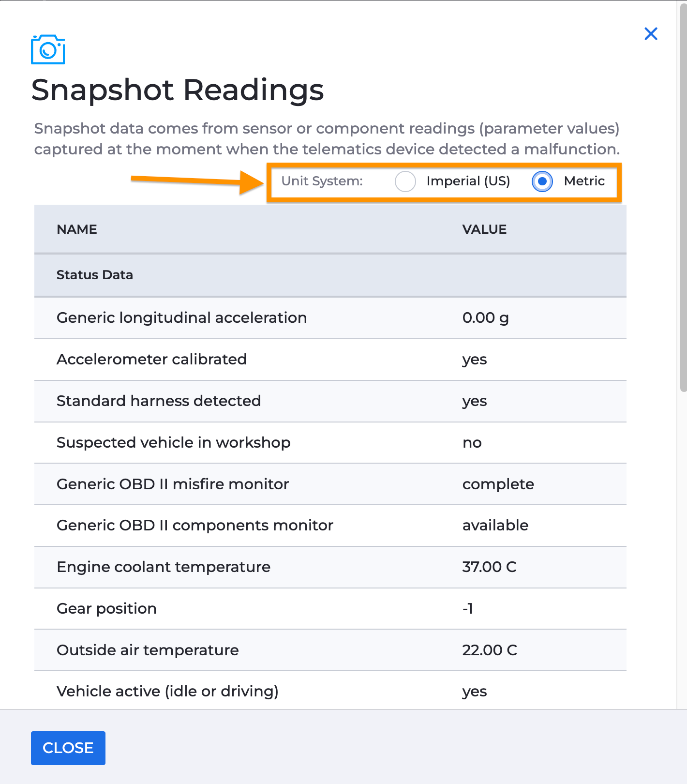
Task: Select Suspected vehicle in workshop row
Action: 330,443
